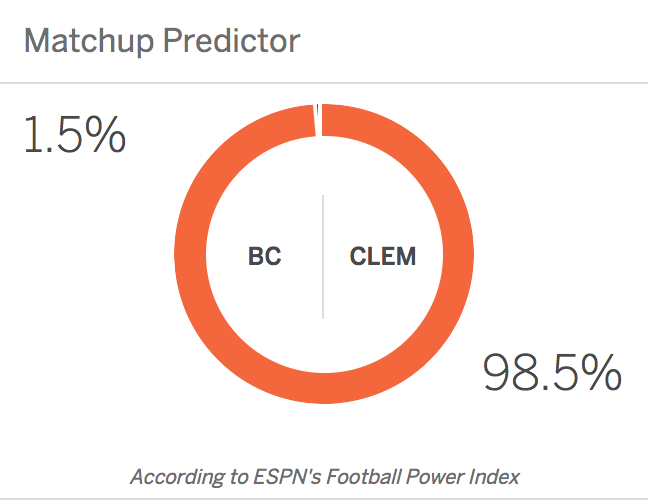Click the BC team label
Screen dimensions: 648x500
(x=264, y=256)
